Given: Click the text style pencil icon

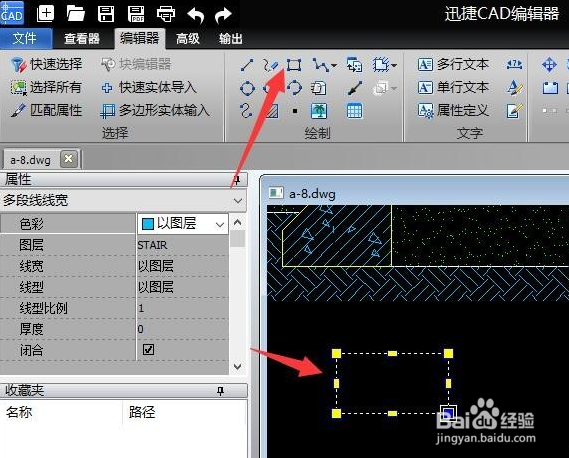Looking at the screenshot, I should pyautogui.click(x=515, y=88).
